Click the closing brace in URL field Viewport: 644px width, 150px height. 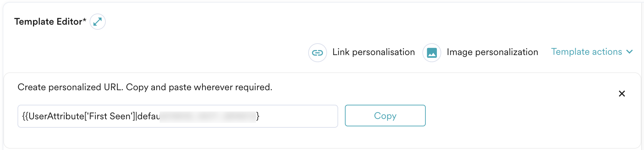click(x=258, y=116)
